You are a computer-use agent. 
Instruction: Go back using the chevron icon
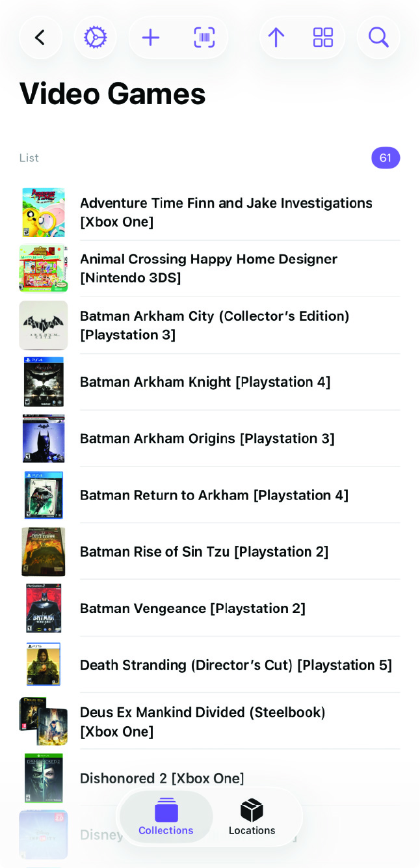(40, 37)
